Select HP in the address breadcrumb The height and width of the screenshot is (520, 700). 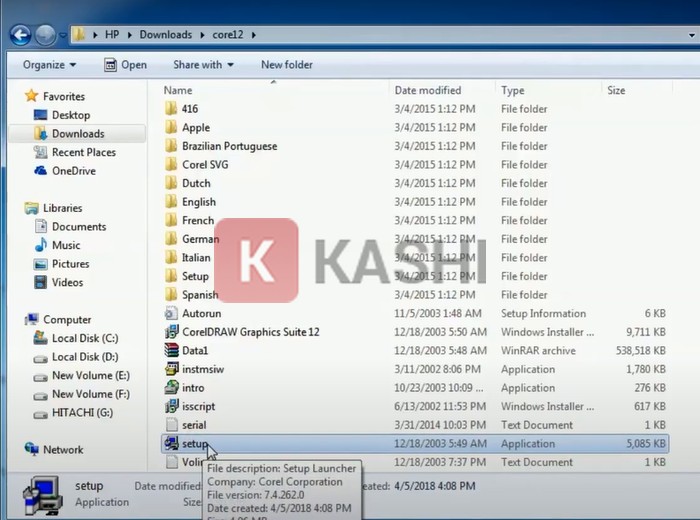point(112,34)
